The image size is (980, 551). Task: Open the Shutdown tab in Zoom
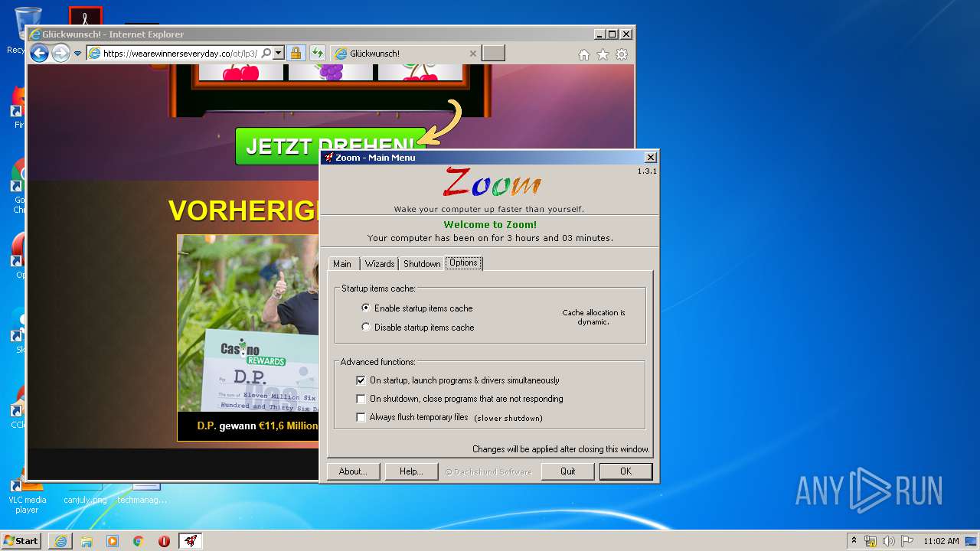pyautogui.click(x=422, y=263)
